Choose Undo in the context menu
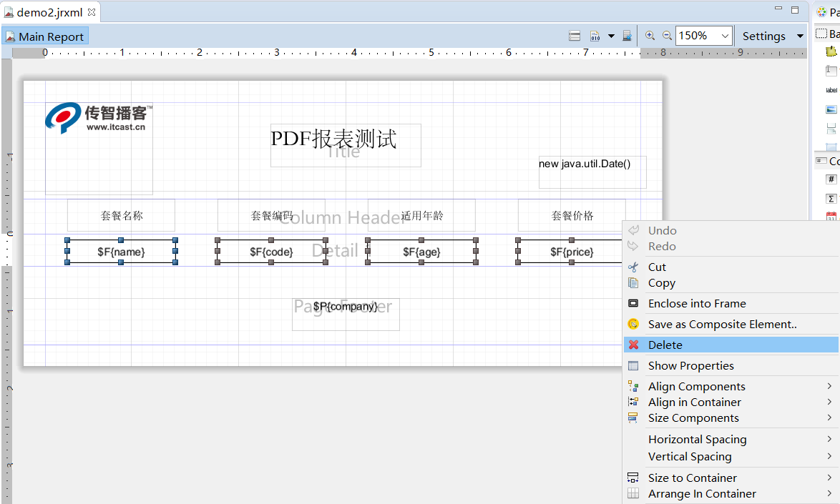 731,231
